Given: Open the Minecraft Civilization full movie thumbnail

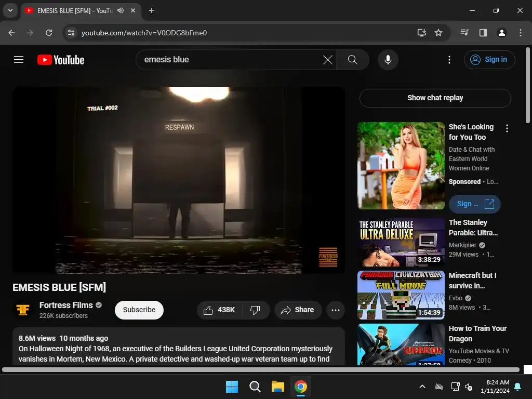Looking at the screenshot, I should pos(401,295).
